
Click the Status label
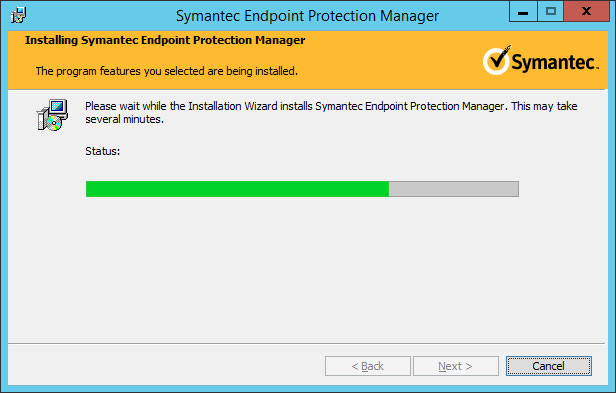(103, 151)
